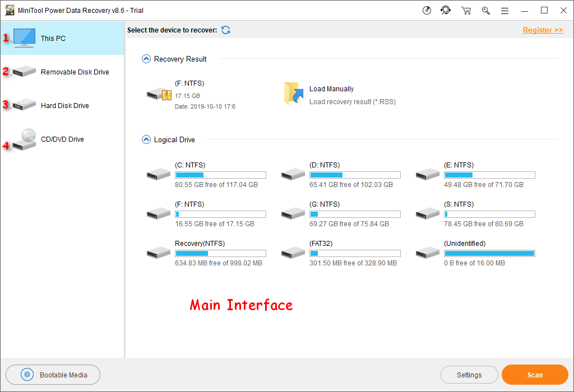
Task: Click the Bootable Media button
Action: point(53,375)
